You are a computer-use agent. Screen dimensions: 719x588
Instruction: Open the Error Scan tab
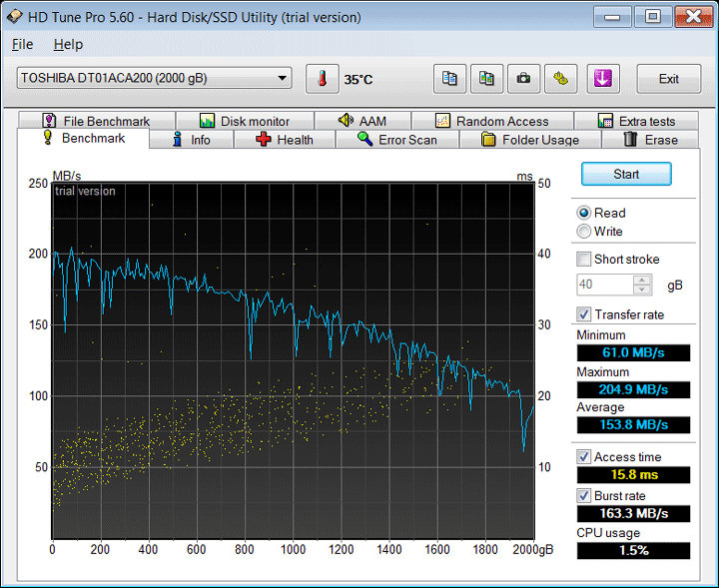pyautogui.click(x=397, y=140)
